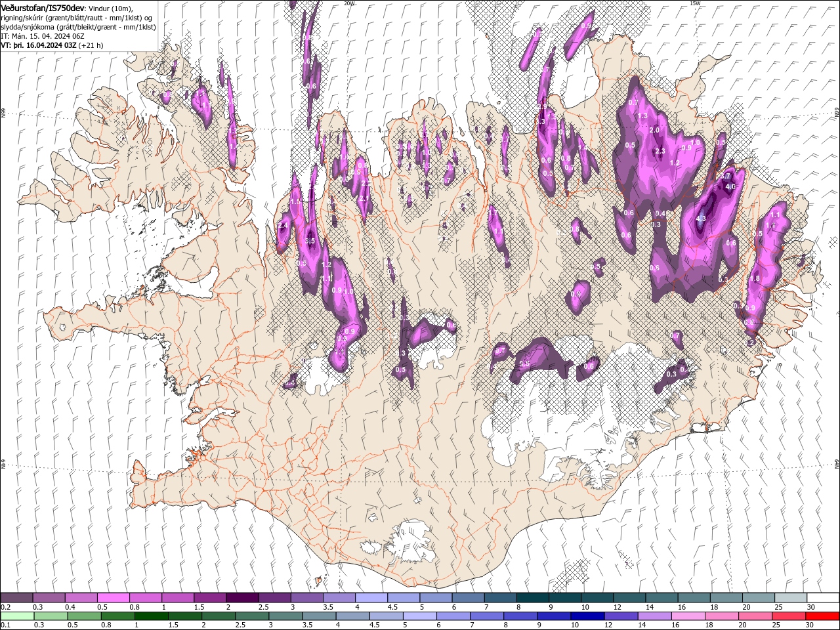Pick the dark grey-purple 0.2 snow-scale swatch
Screen dimensions: 840x630
coord(16,598)
